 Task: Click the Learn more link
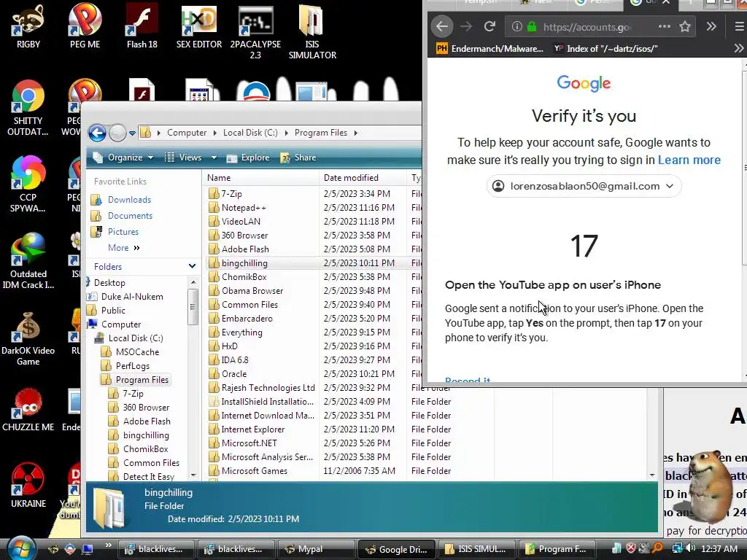[x=689, y=160]
